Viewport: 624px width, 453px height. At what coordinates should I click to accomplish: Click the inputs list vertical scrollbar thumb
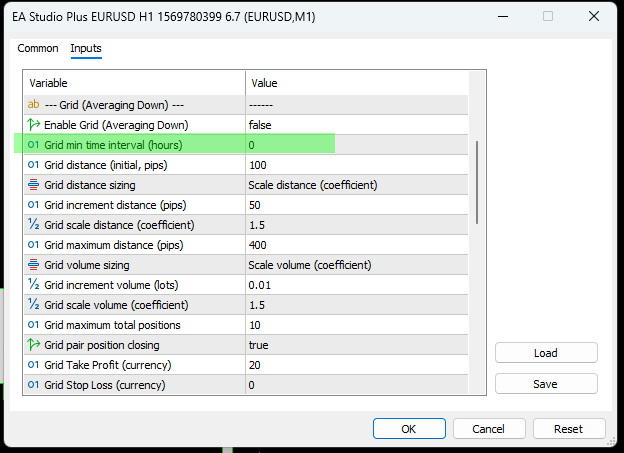[477, 182]
